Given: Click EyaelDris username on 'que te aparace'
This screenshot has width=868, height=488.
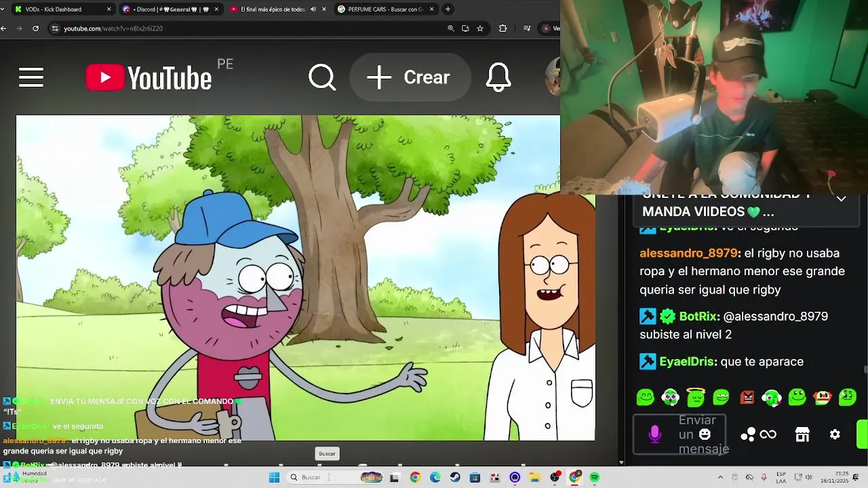Looking at the screenshot, I should click(x=688, y=362).
